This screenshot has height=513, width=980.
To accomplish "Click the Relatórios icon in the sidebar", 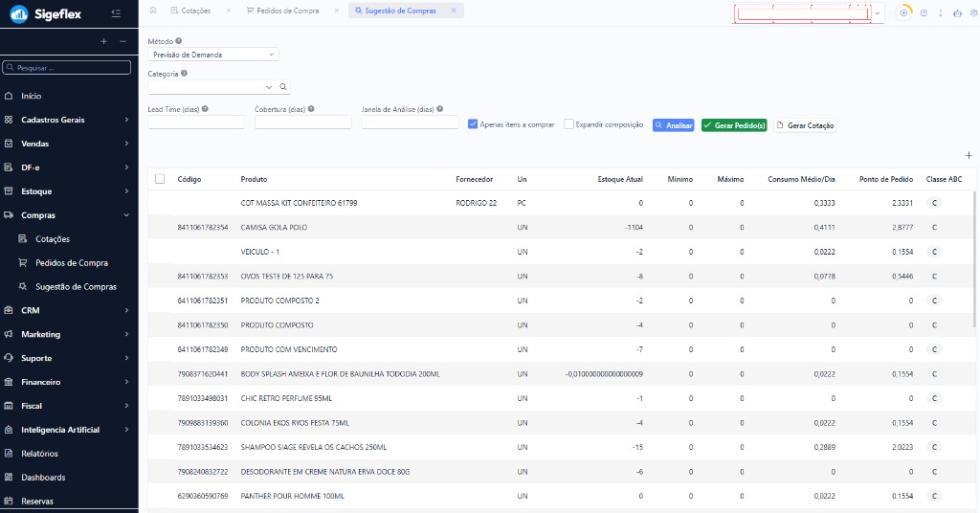I will tap(9, 453).
